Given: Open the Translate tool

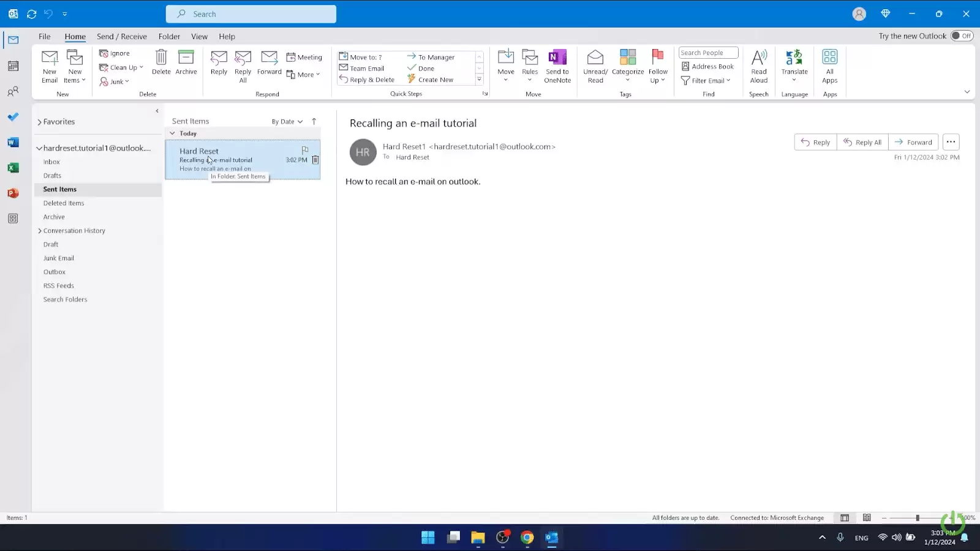Looking at the screenshot, I should 794,66.
